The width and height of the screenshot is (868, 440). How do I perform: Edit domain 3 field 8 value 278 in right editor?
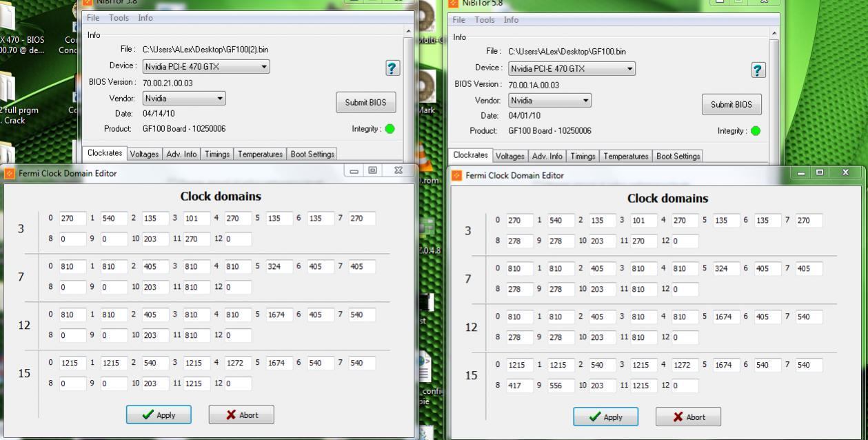[520, 241]
